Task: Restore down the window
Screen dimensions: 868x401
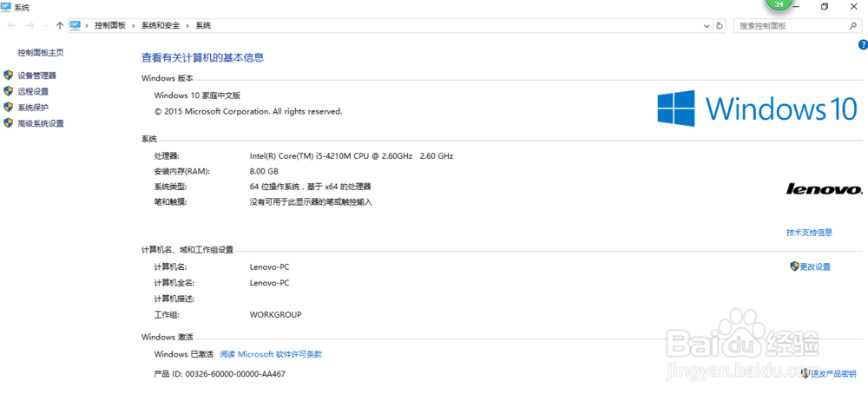Action: point(825,7)
